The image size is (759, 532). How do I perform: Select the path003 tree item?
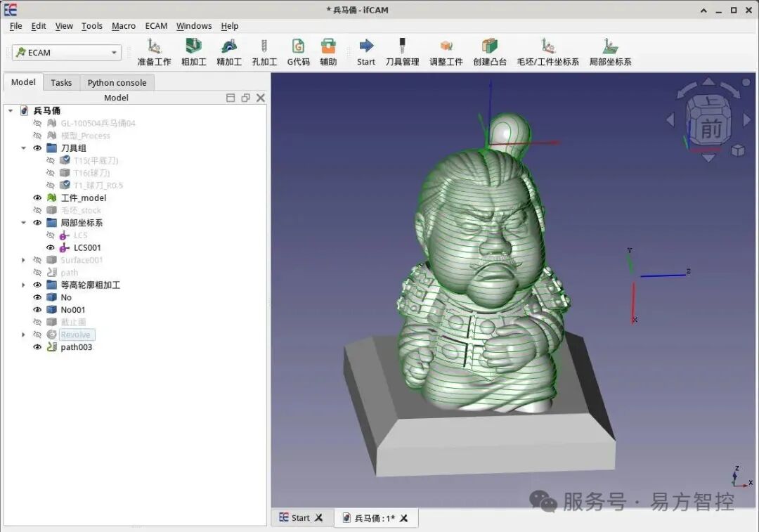[76, 347]
